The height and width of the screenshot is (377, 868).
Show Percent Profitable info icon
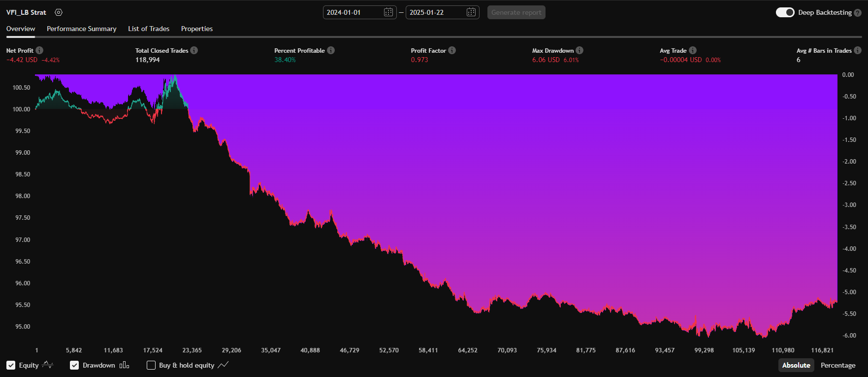pyautogui.click(x=331, y=50)
